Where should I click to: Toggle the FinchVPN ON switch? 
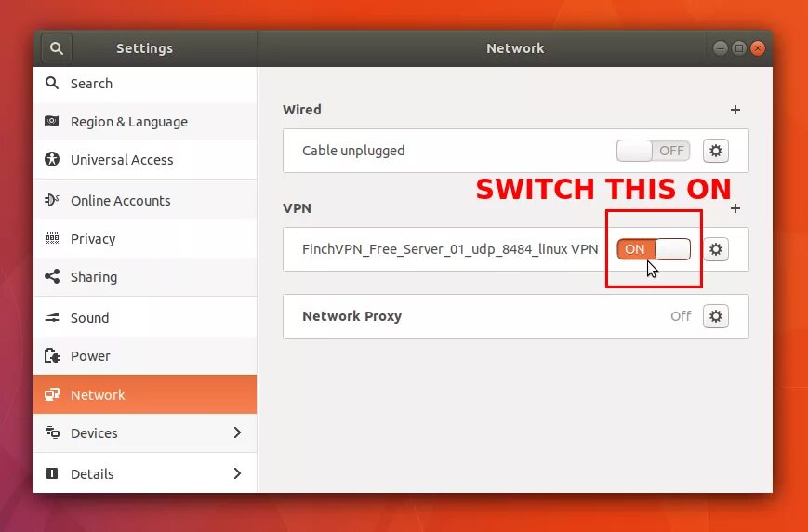pyautogui.click(x=653, y=249)
